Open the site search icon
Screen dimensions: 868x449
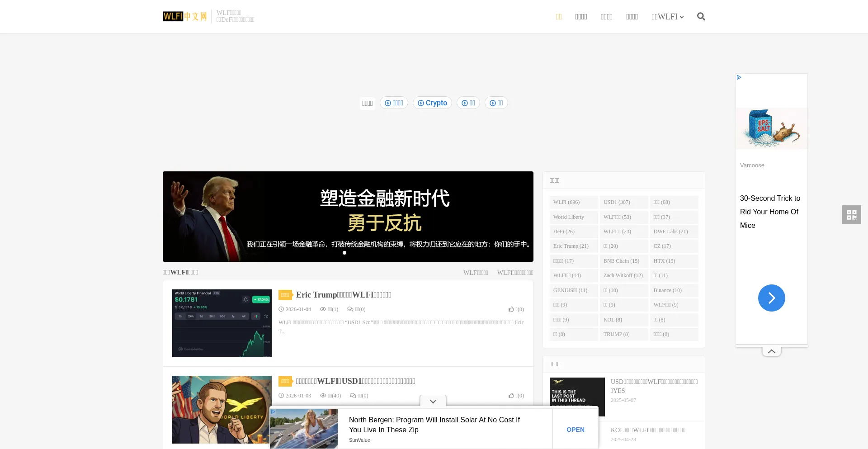tap(701, 16)
